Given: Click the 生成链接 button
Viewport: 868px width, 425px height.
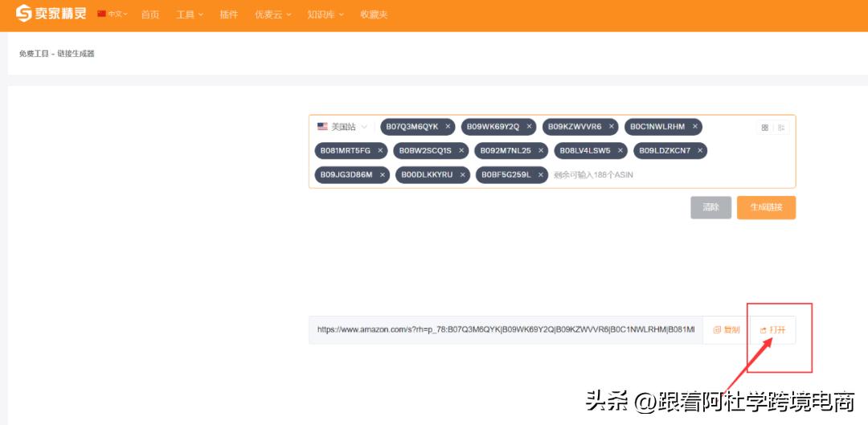Looking at the screenshot, I should pos(766,207).
